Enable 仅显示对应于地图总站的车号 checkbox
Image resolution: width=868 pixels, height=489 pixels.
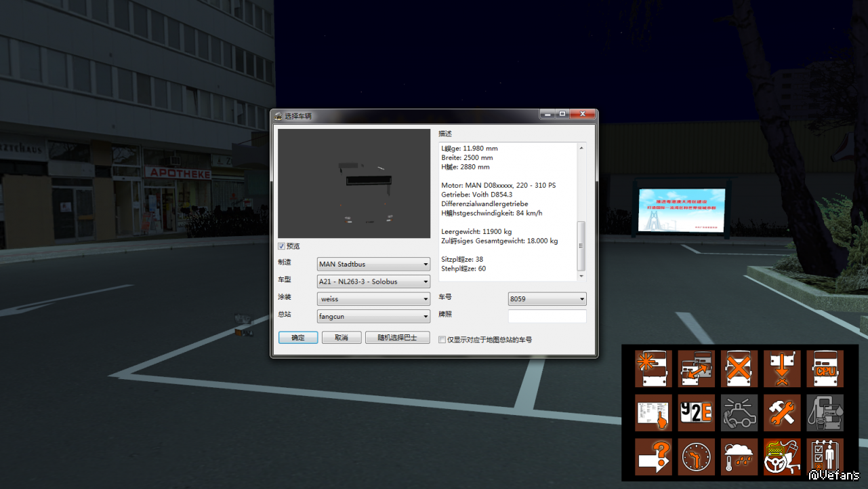[442, 340]
